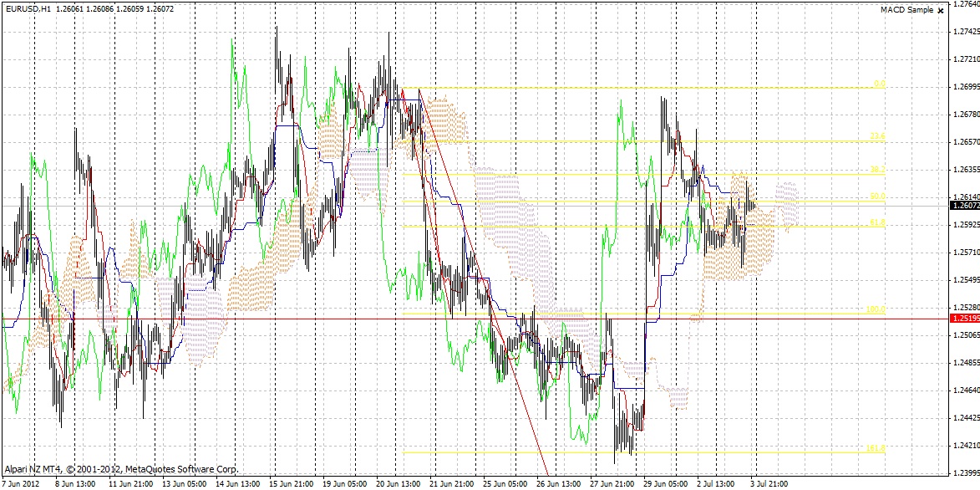980x490 pixels.
Task: Click the Fibonacci 100.0 level label
Action: tap(876, 309)
